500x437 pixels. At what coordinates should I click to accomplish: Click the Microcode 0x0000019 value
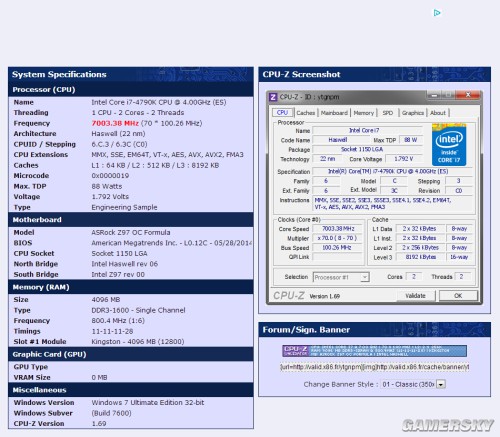tap(110, 176)
